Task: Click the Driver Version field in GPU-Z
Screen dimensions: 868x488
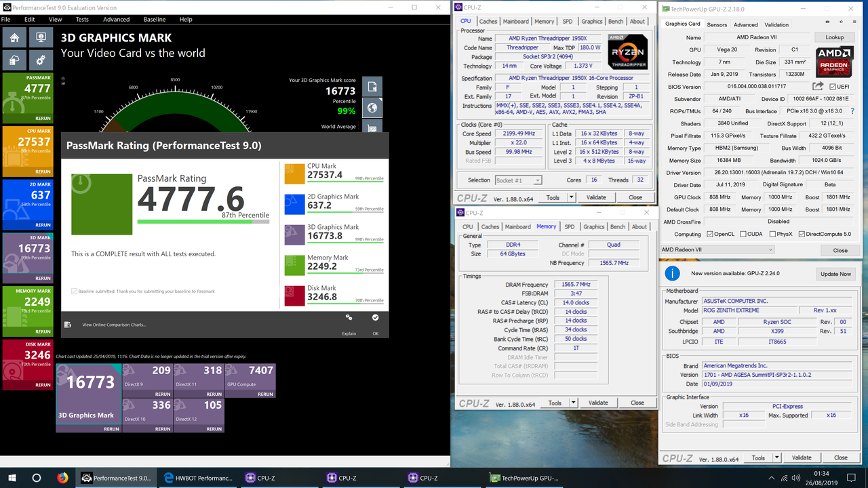Action: coord(778,173)
